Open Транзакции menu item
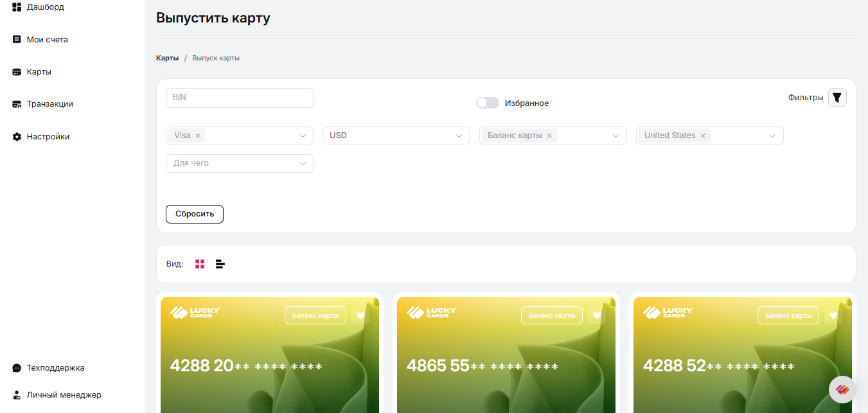This screenshot has width=868, height=413. coord(49,104)
